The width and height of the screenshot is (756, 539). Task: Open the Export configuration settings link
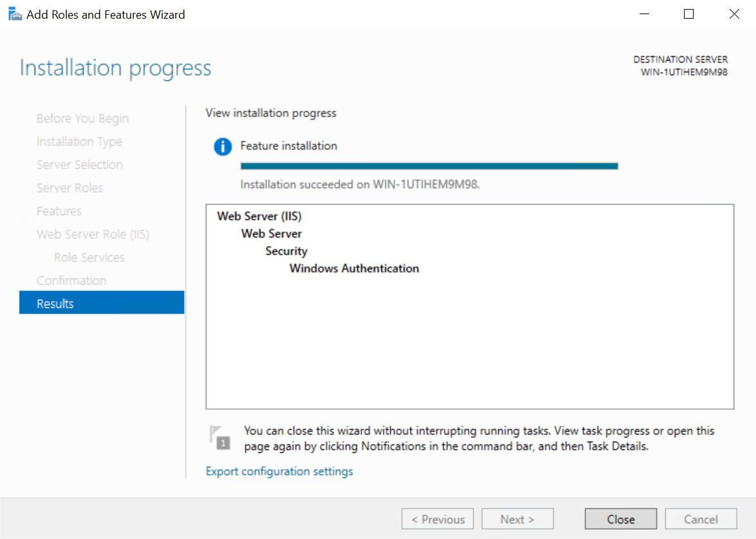tap(279, 471)
